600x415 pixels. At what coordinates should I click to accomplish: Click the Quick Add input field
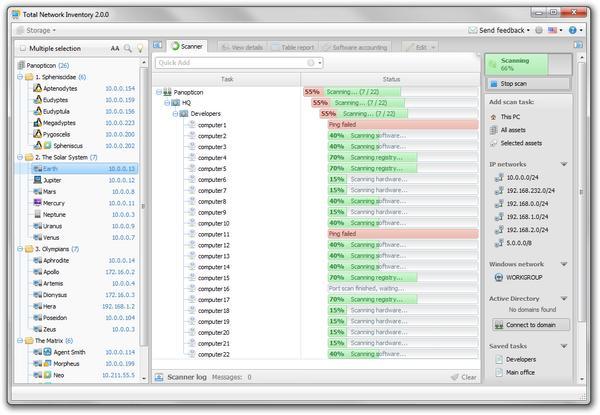(x=232, y=63)
